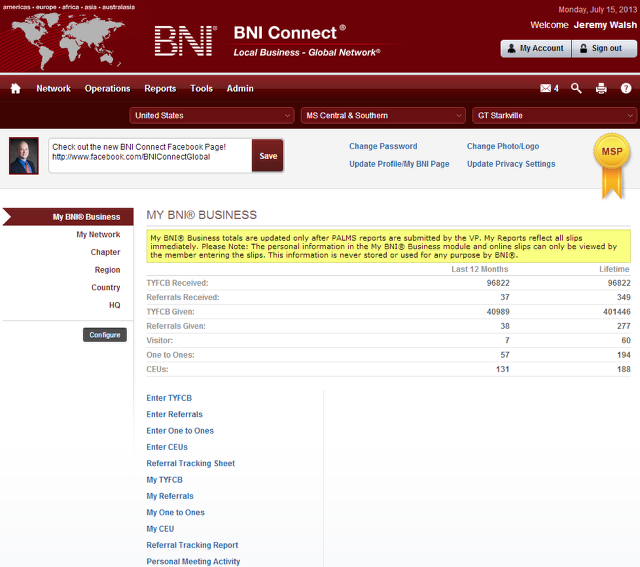Screen dimensions: 640x567
Task: Click the Configure button in sidebar
Action: tap(105, 335)
